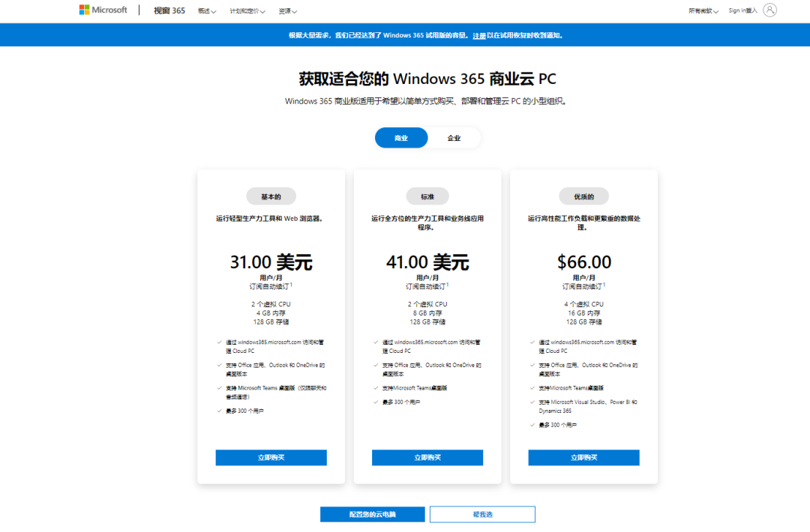Click the 订阅自动续订 footnote link on basic plan
Screen dimensions: 810x532
pyautogui.click(x=271, y=284)
